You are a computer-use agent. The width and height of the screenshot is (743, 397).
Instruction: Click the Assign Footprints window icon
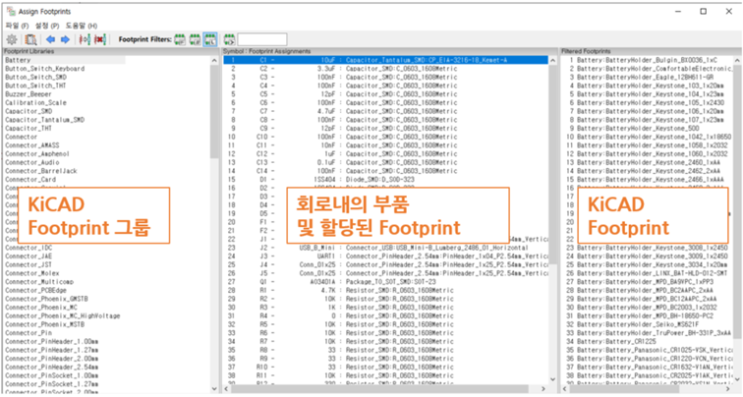10,11
